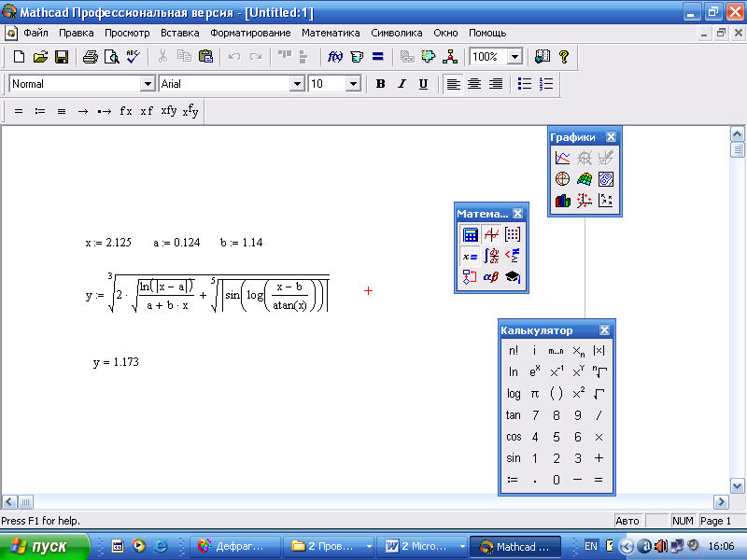The width and height of the screenshot is (747, 560).
Task: Save the worksheet with the floppy icon
Action: pos(62,57)
